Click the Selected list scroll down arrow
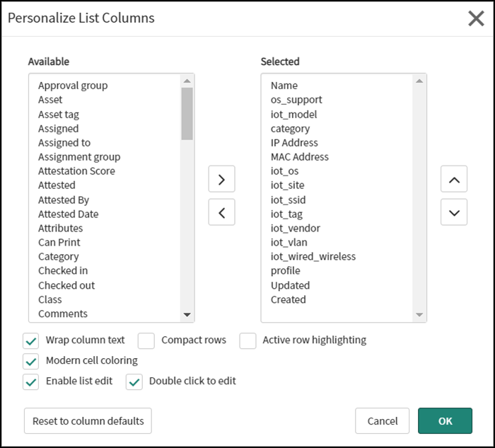The image size is (495, 448). pyautogui.click(x=419, y=314)
